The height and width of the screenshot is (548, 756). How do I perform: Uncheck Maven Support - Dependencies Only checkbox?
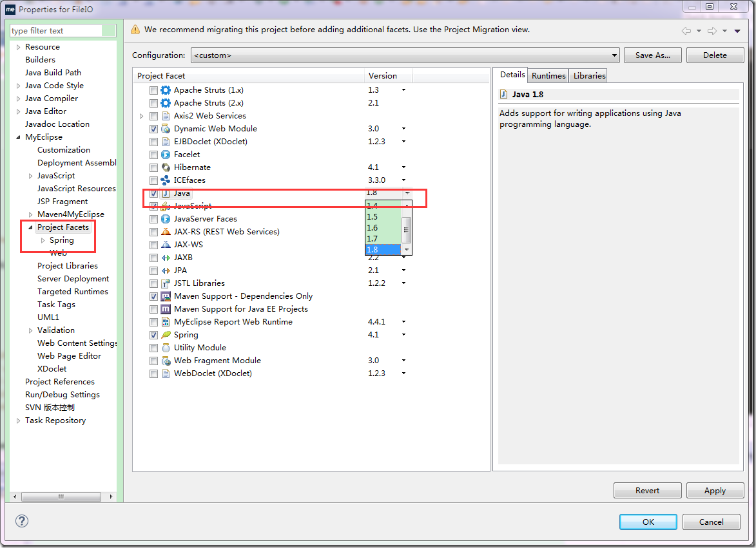153,297
